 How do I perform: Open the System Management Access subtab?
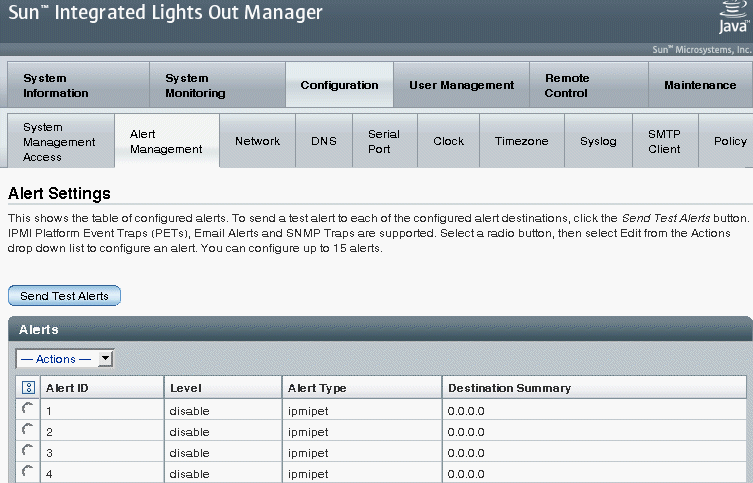[61, 141]
